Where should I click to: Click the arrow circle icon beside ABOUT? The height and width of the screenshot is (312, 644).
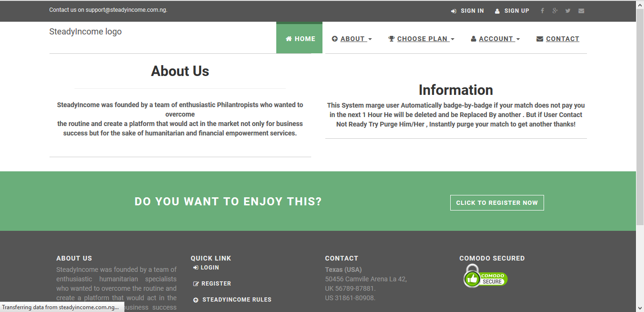tap(335, 39)
